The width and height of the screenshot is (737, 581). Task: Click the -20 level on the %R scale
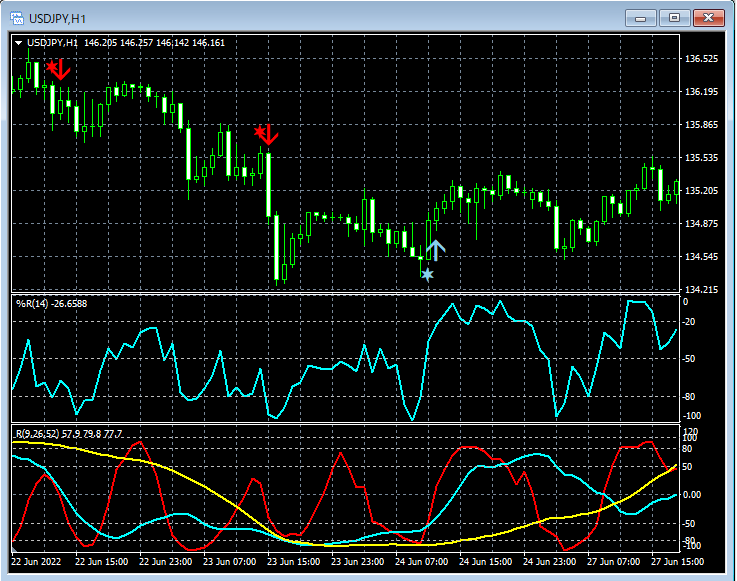tap(689, 322)
